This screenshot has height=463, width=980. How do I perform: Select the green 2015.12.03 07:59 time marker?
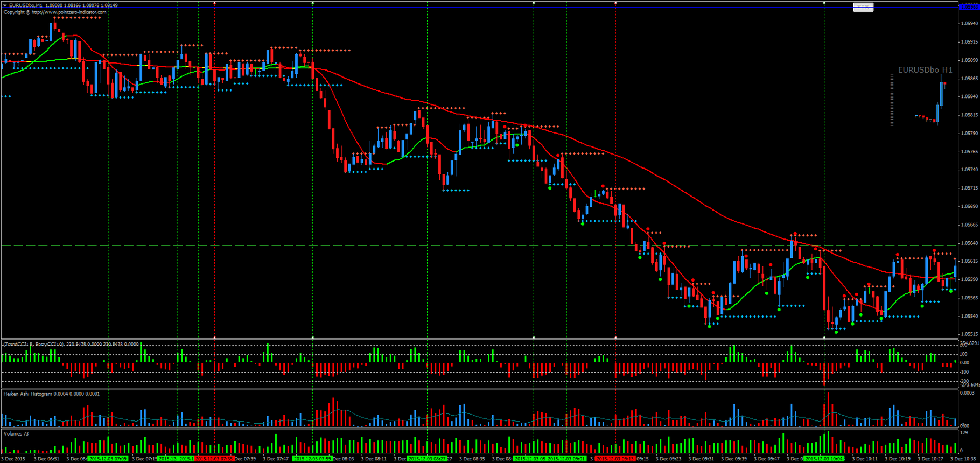coord(312,459)
